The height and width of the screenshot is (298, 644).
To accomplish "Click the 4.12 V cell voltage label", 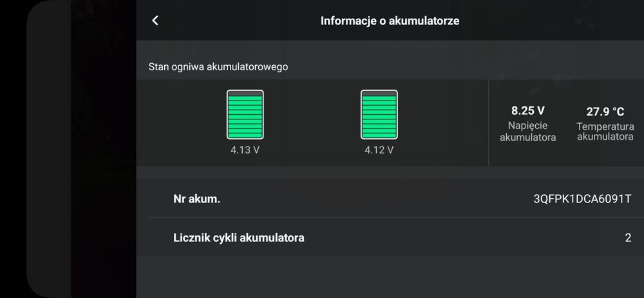I will pyautogui.click(x=379, y=150).
